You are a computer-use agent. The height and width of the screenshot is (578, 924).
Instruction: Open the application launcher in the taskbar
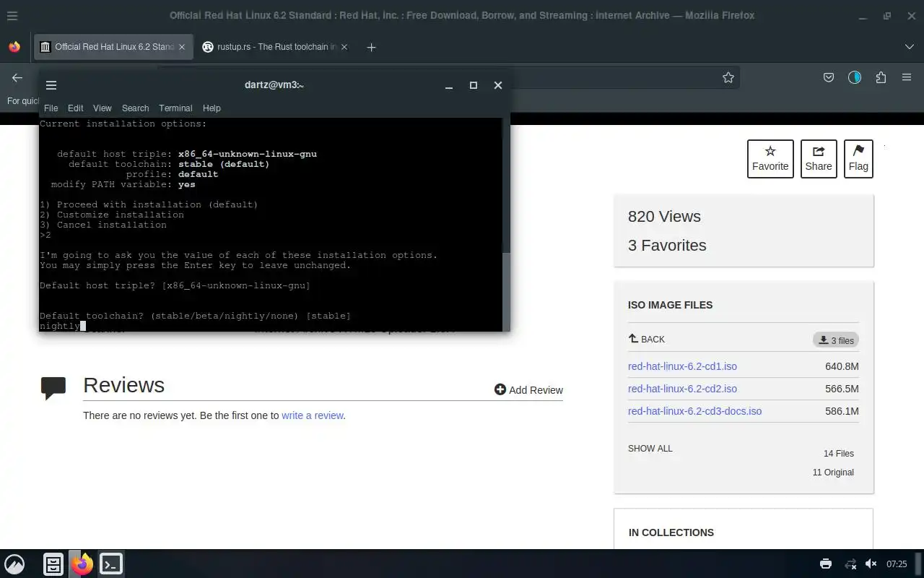[14, 564]
